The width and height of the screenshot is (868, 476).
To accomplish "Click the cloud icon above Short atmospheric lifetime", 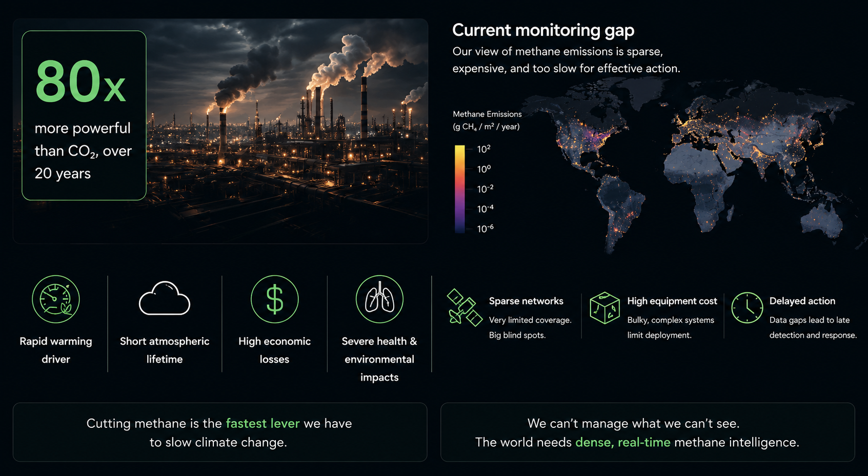I will (x=165, y=298).
